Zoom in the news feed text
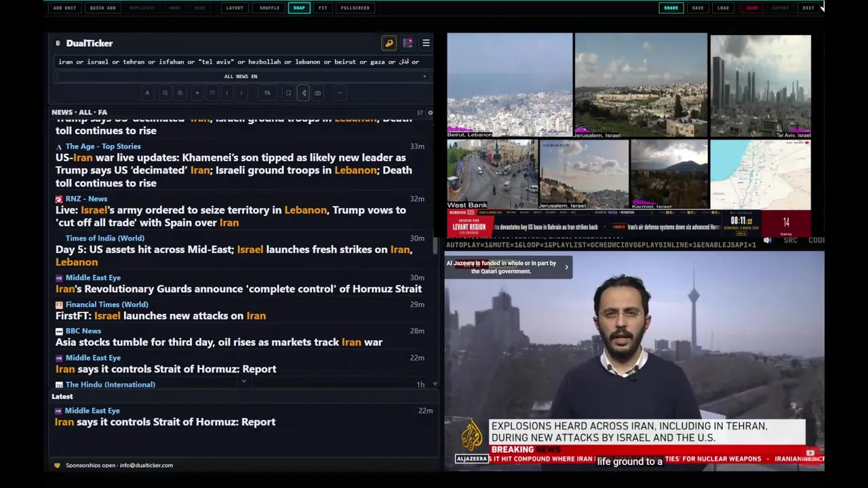This screenshot has height=488, width=868. pyautogui.click(x=180, y=93)
